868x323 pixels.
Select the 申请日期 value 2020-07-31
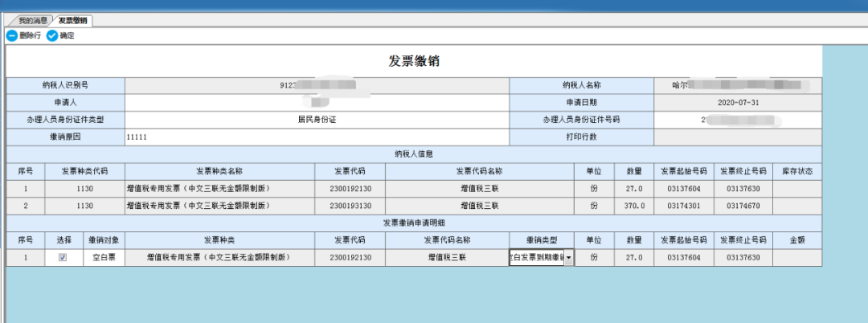click(737, 102)
